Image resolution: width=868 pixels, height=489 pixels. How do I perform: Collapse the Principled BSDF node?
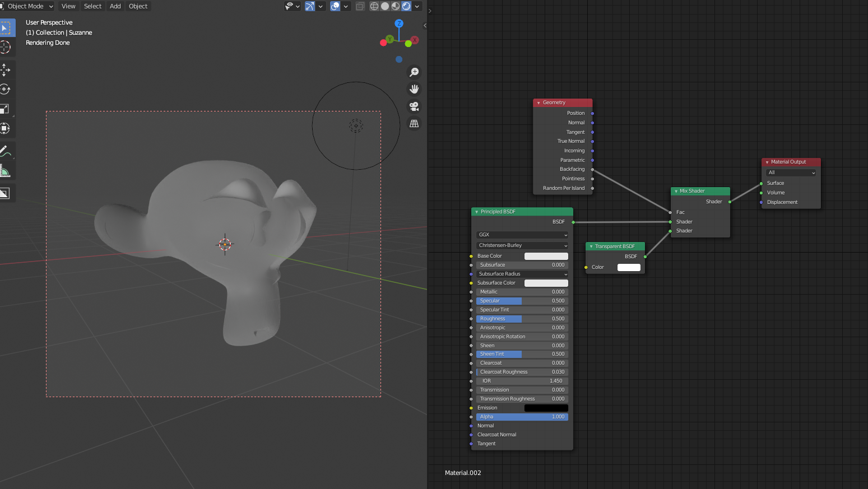476,212
